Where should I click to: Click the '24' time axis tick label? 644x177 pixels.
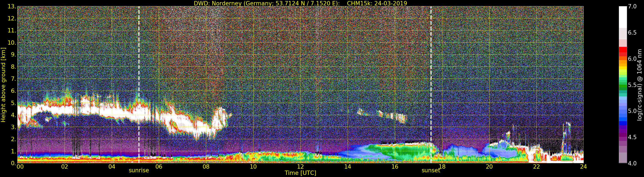[x=583, y=167]
